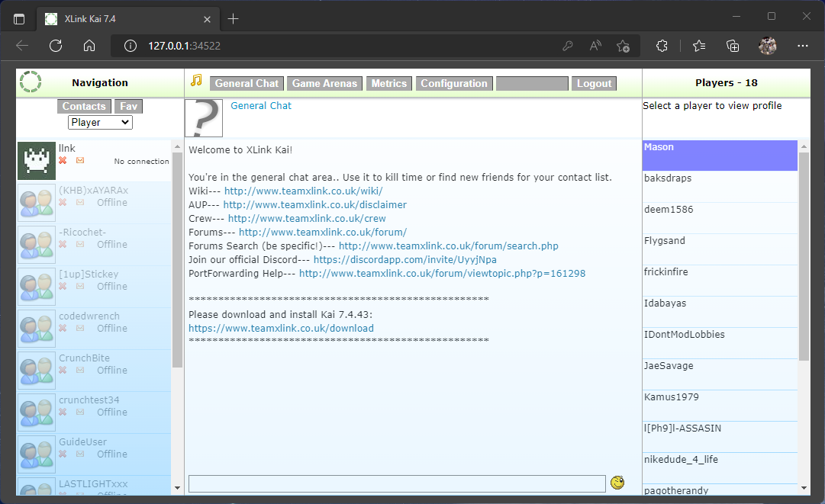Click the General Chat question mark avatar
Screen dimensions: 825x504
pos(203,118)
